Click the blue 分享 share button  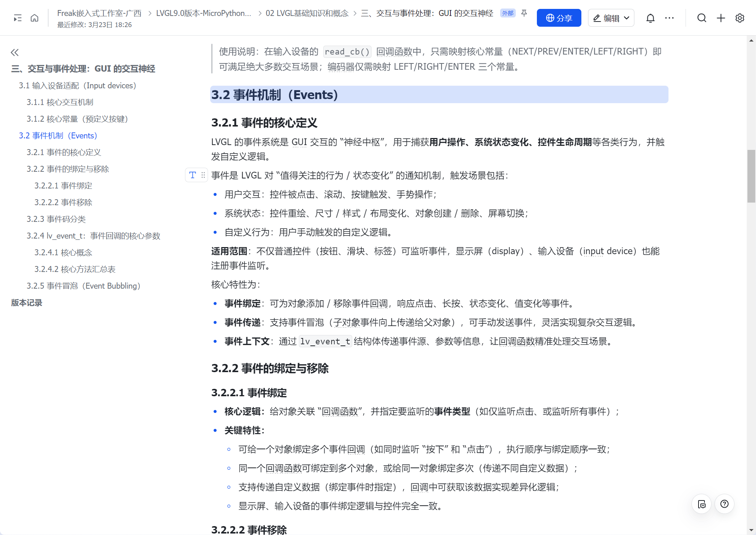click(559, 17)
